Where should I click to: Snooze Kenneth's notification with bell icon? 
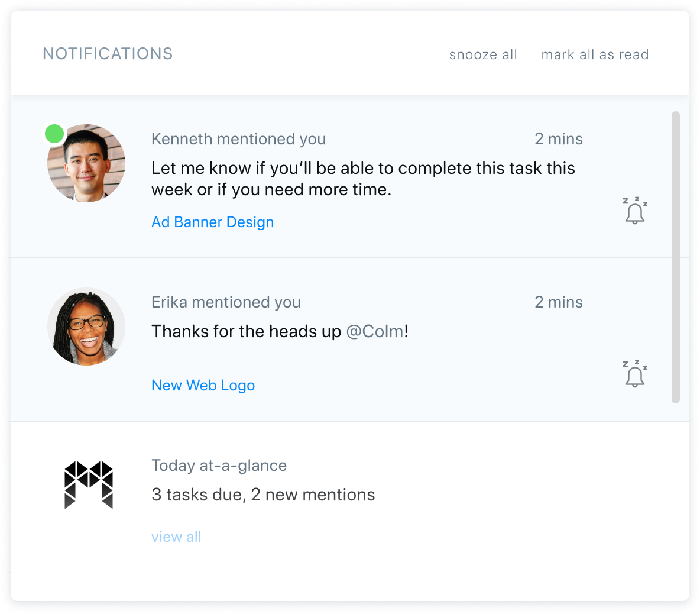(635, 211)
